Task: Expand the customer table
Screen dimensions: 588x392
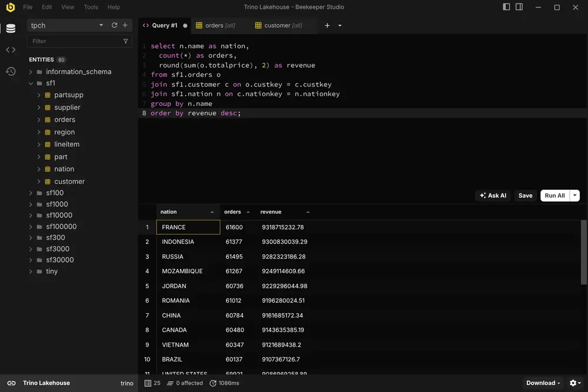Action: (39, 182)
